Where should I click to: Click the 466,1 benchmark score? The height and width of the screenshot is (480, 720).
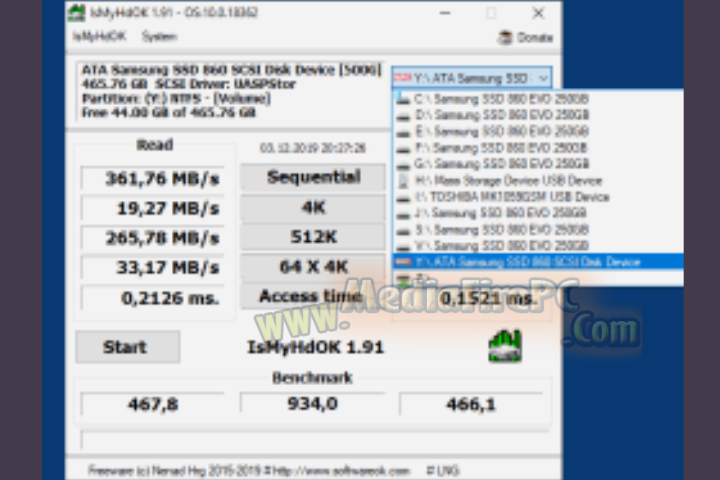471,404
